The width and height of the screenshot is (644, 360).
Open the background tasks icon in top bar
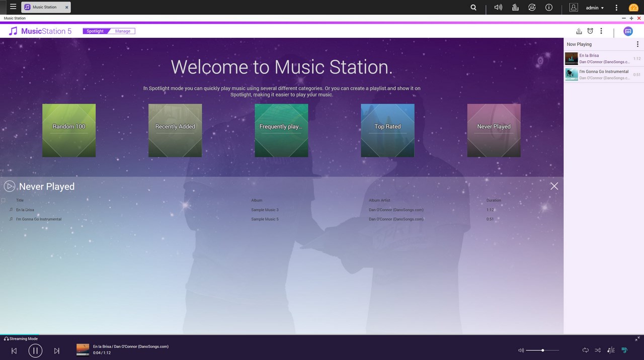click(515, 8)
